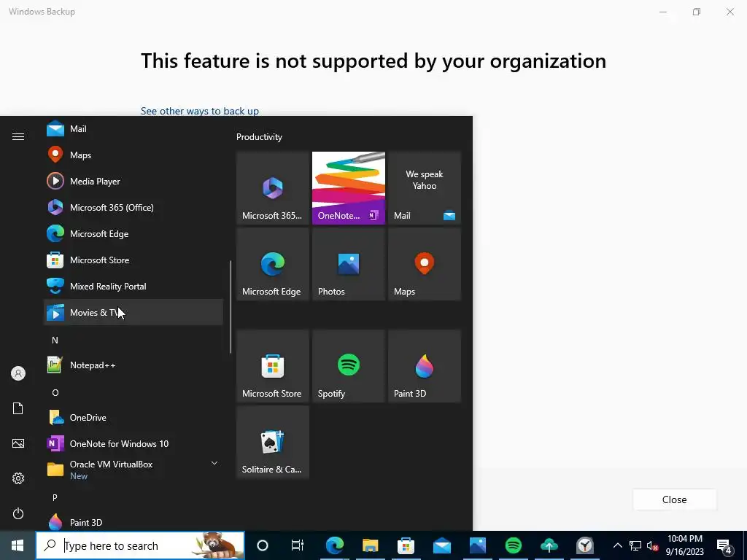
Task: Open network status in system tray
Action: pos(635,545)
